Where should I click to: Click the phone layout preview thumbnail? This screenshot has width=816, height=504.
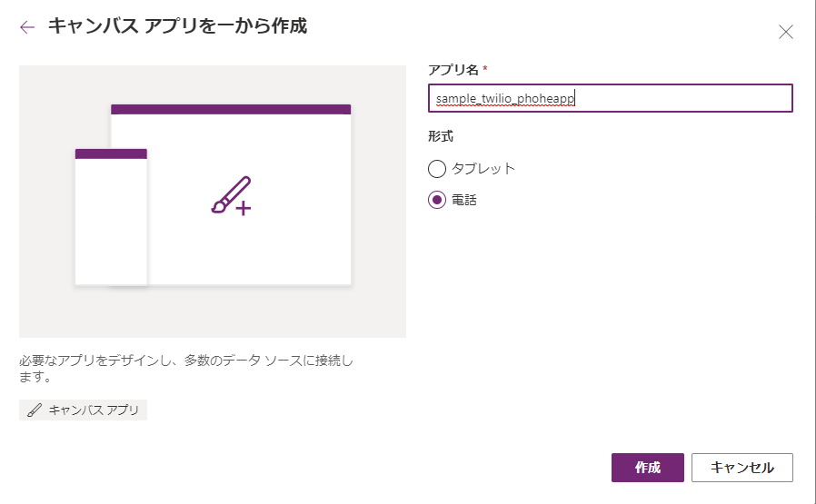(x=111, y=217)
